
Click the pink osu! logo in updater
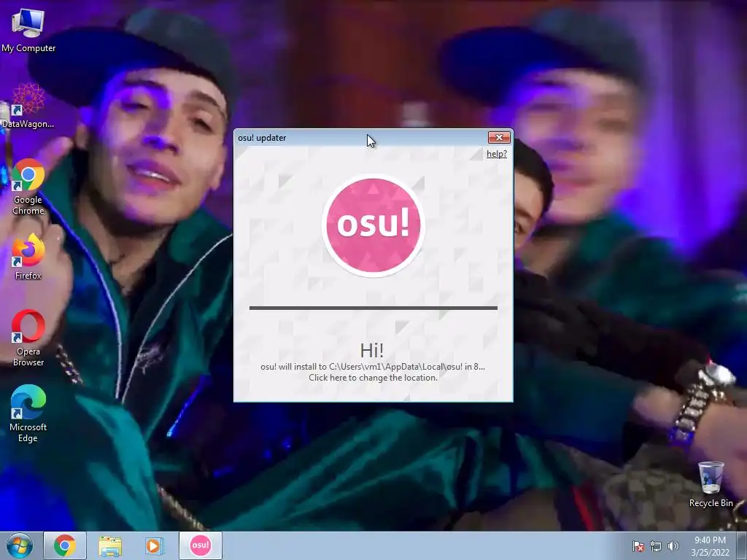(373, 225)
